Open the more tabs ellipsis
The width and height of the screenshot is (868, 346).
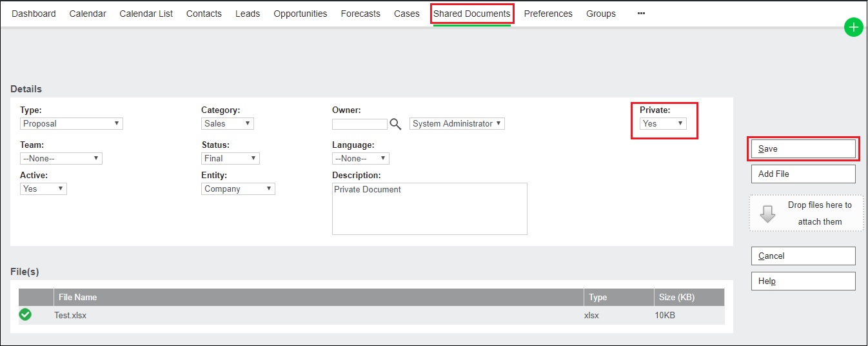pos(641,14)
